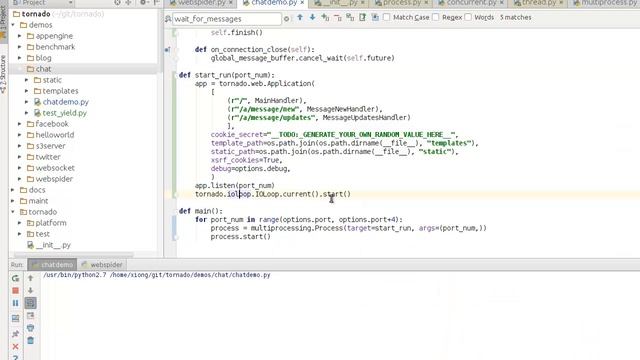Rerun chatdemo with green rerun icon
The height and width of the screenshot is (360, 640).
point(16,278)
